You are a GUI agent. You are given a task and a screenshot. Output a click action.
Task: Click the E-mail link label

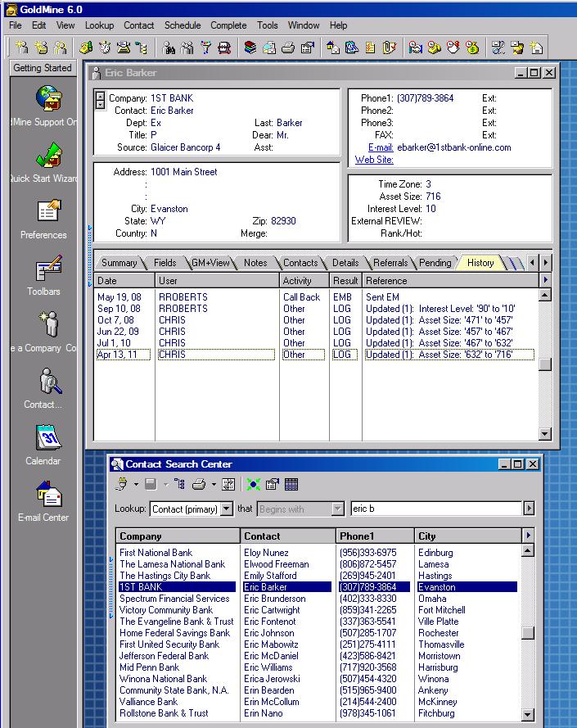point(381,147)
